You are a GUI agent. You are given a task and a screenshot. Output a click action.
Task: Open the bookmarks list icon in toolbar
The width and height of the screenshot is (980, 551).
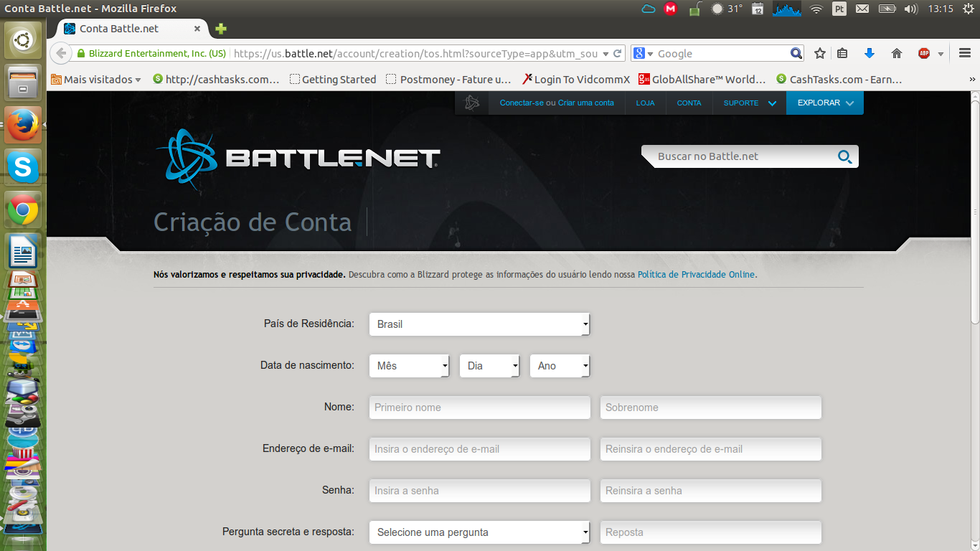coord(843,54)
